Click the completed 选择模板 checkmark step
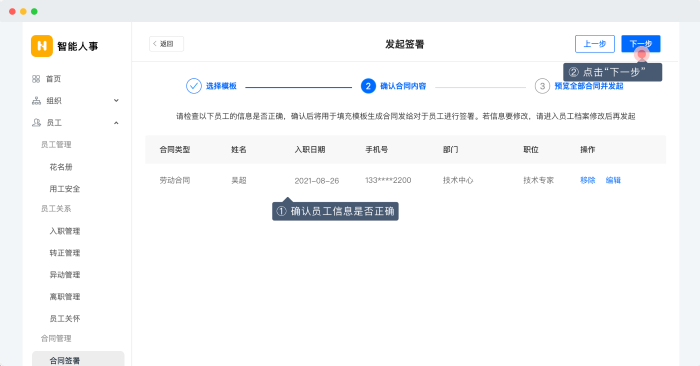The width and height of the screenshot is (700, 366). [x=194, y=86]
